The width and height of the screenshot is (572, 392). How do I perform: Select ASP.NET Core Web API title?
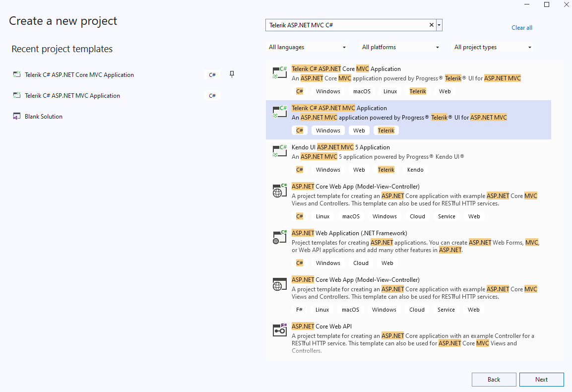click(x=322, y=327)
